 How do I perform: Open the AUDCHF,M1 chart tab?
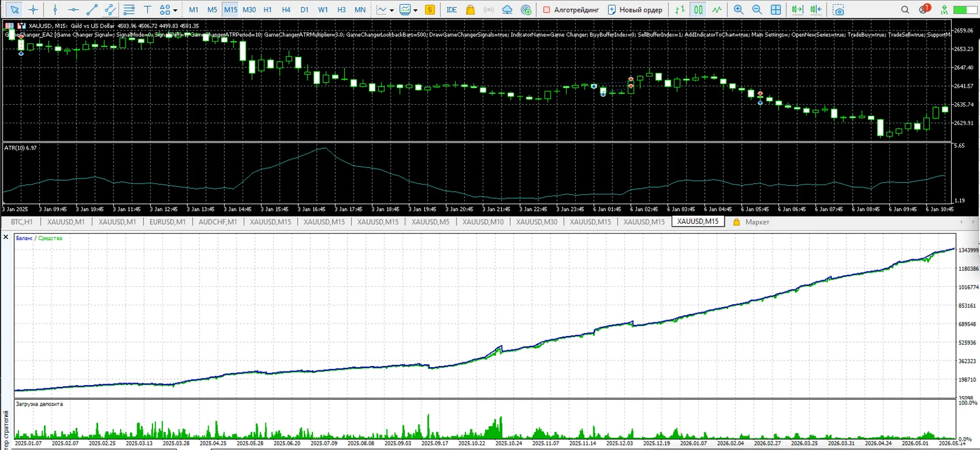pos(217,222)
